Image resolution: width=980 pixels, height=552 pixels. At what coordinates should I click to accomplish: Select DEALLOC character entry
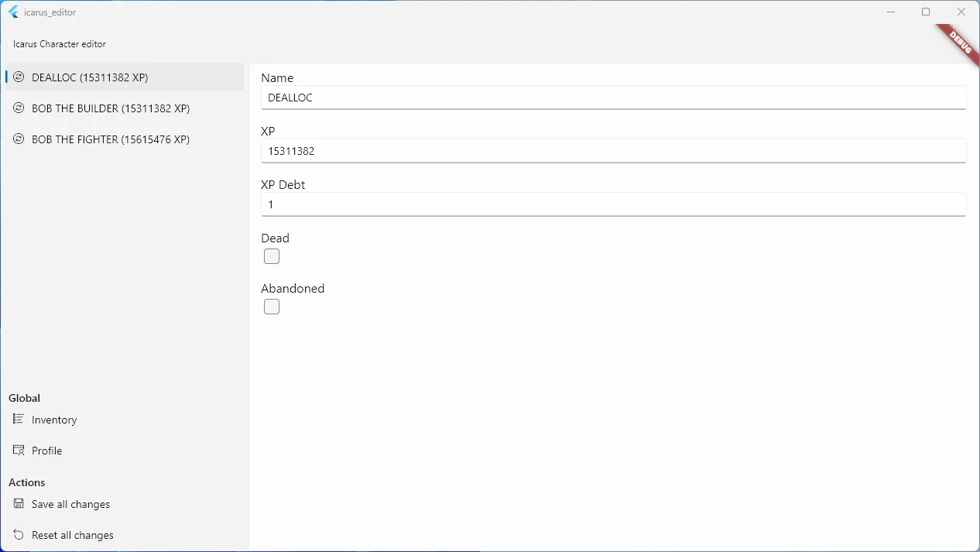90,77
